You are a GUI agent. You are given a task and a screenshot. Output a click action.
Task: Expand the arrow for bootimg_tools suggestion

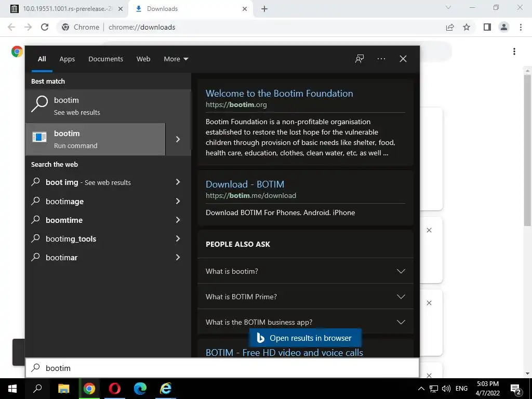click(178, 239)
